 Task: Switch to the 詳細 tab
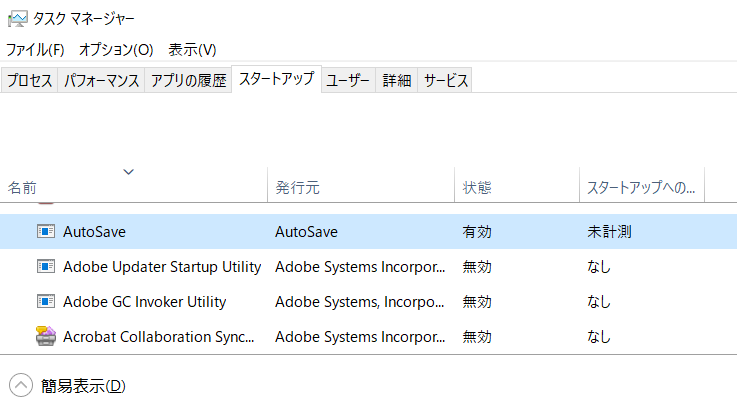pos(396,80)
